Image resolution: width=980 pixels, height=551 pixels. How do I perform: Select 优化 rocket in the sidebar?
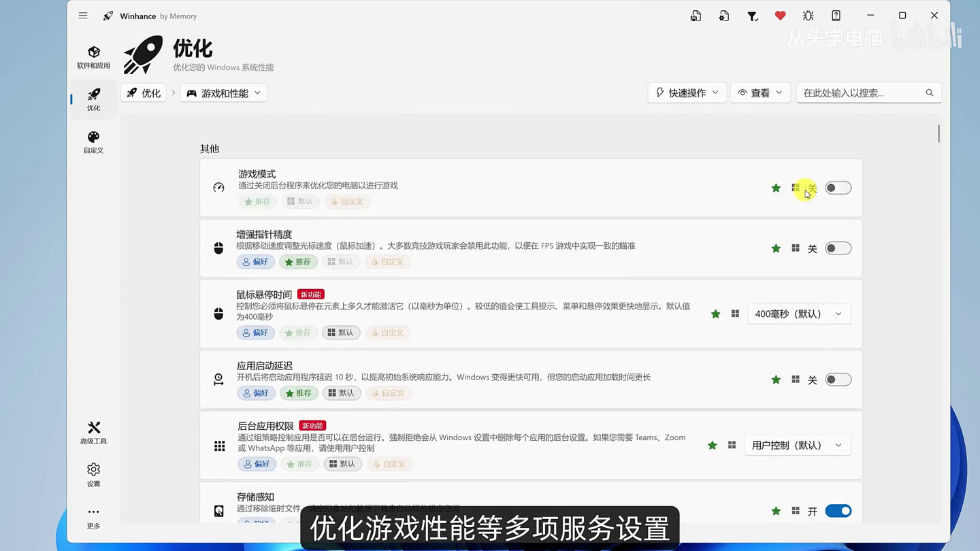pyautogui.click(x=93, y=99)
